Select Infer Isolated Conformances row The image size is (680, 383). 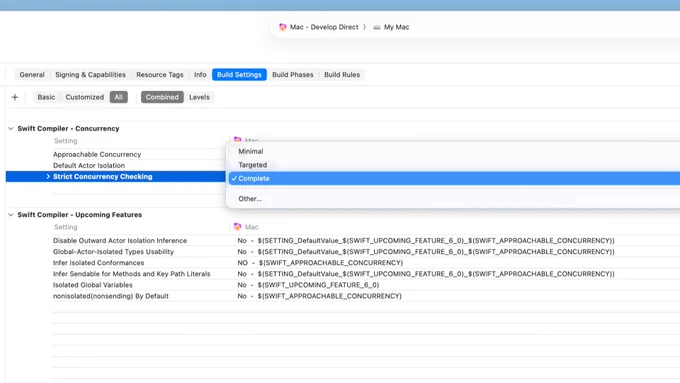click(x=98, y=263)
